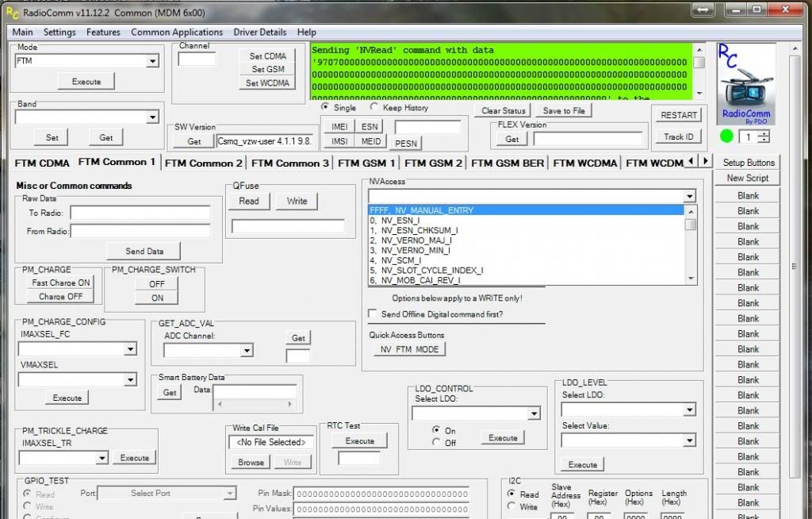Open the Main menu
The width and height of the screenshot is (812, 519).
click(23, 33)
